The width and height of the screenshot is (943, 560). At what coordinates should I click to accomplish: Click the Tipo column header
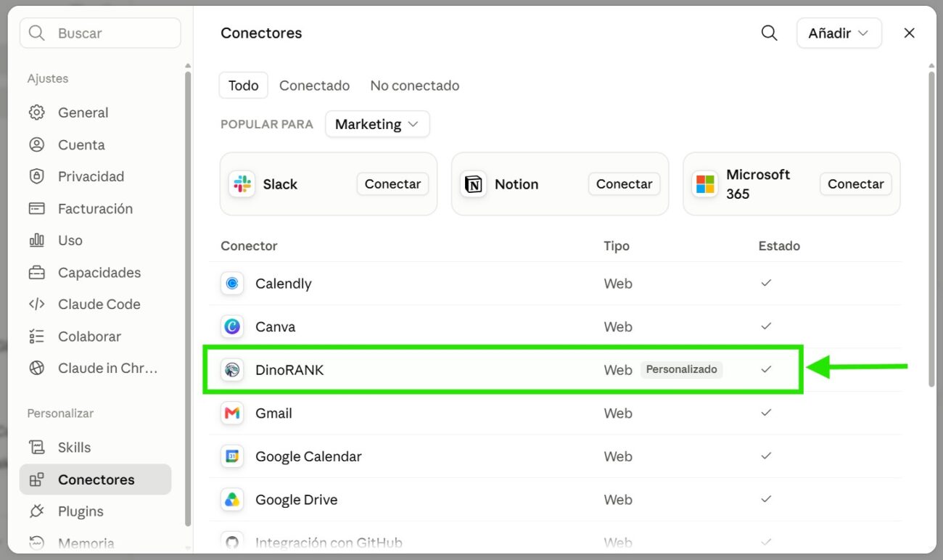click(617, 246)
